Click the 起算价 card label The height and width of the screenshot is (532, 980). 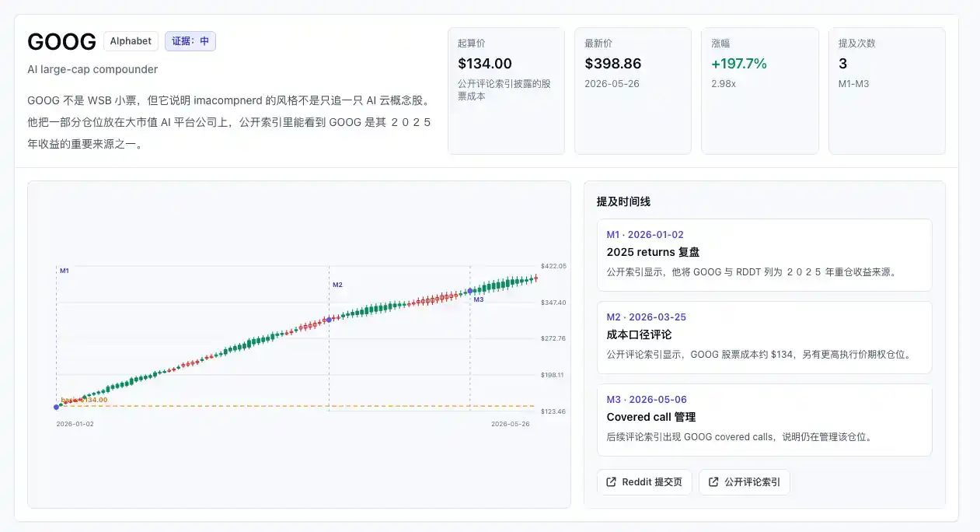pos(472,44)
